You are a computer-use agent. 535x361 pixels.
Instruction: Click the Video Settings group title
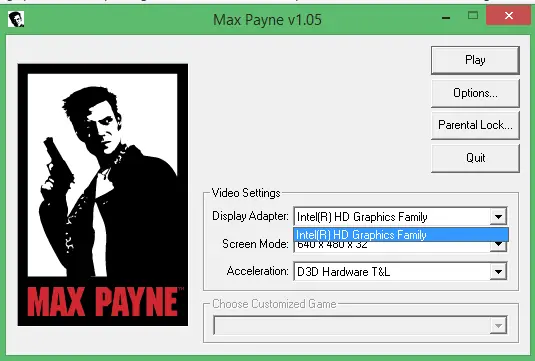[246, 193]
